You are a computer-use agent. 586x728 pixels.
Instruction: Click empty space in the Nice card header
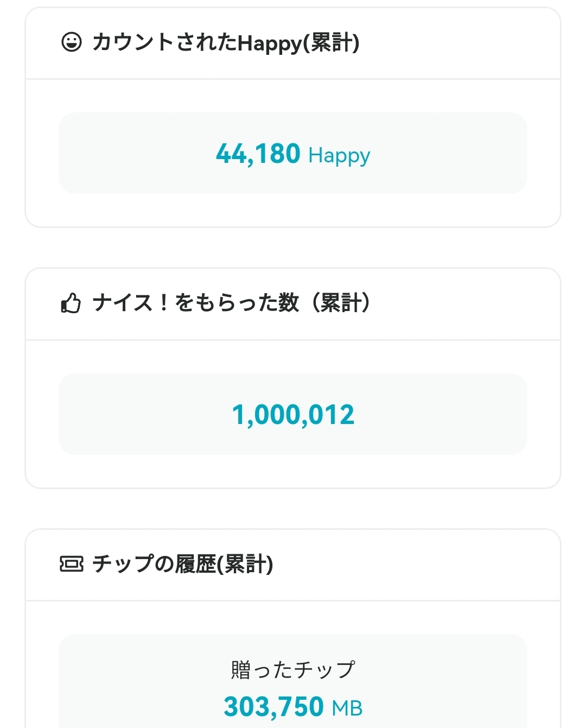(x=467, y=304)
